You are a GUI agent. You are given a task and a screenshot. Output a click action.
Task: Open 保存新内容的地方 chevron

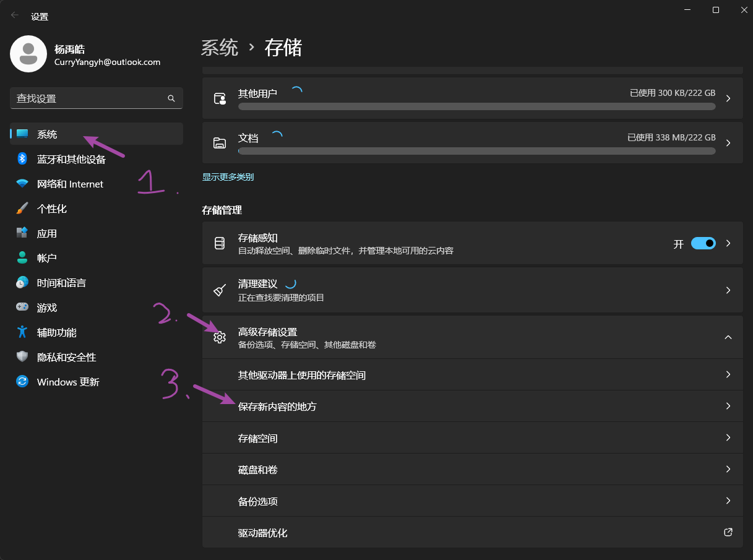tap(728, 406)
